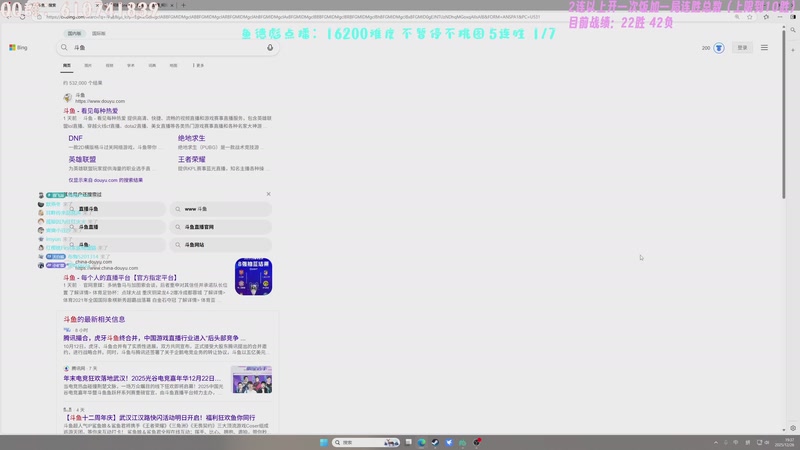The height and width of the screenshot is (450, 800).
Task: Open the china-douyu result thumbnail image
Action: coord(254,277)
